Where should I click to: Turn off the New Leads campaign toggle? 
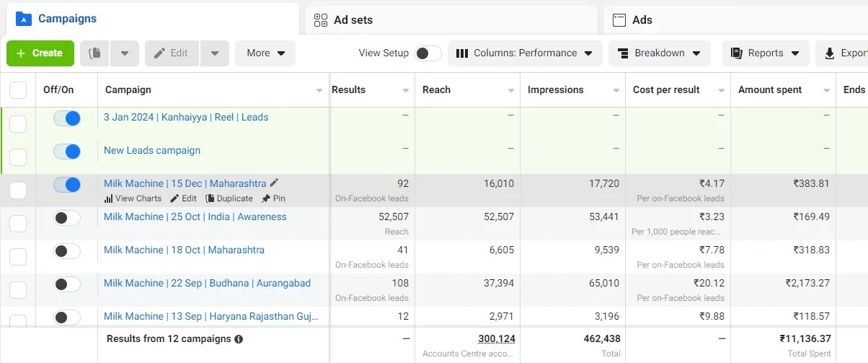[x=67, y=151]
